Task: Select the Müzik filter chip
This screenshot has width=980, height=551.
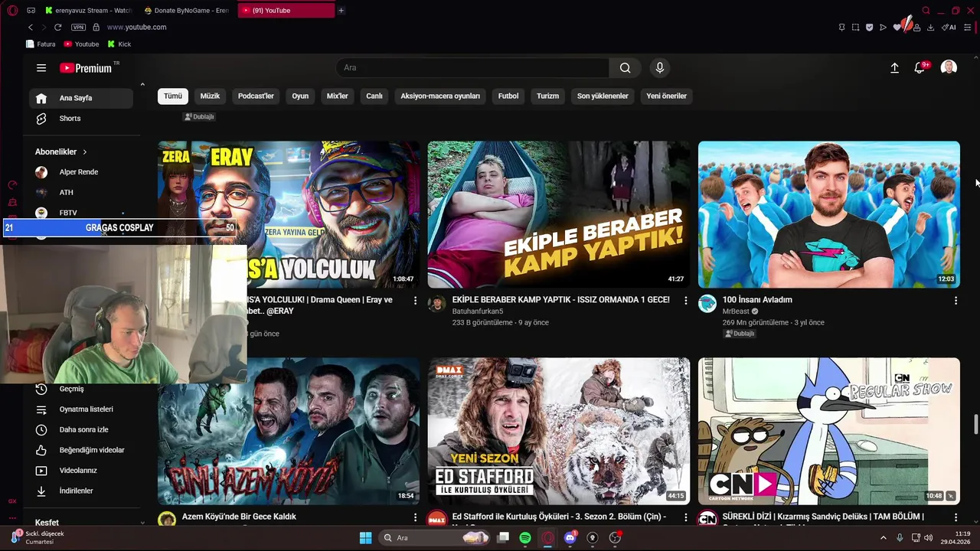Action: 210,96
